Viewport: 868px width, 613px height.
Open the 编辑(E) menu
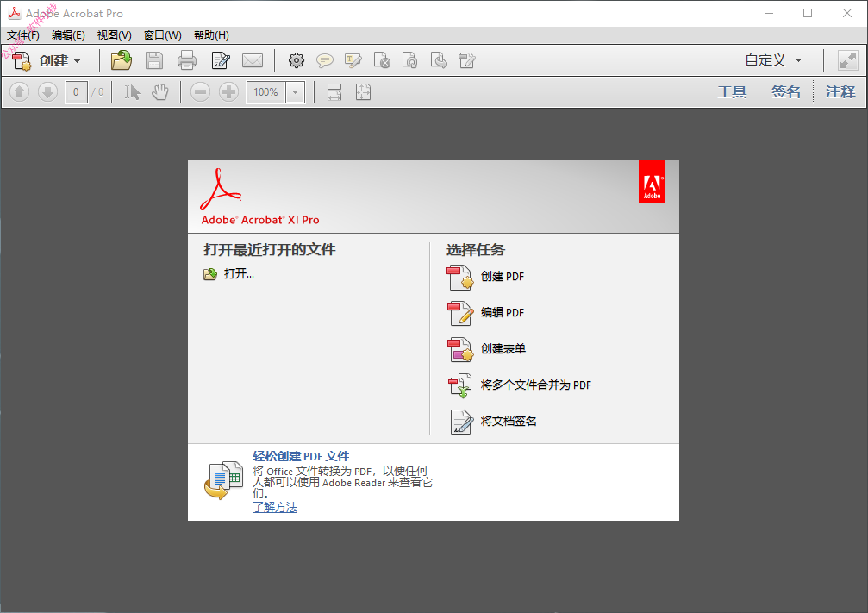pos(68,34)
